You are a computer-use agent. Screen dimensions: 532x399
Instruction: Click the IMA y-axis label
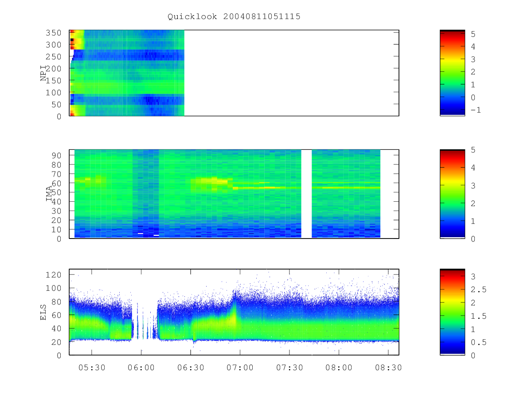click(x=49, y=194)
